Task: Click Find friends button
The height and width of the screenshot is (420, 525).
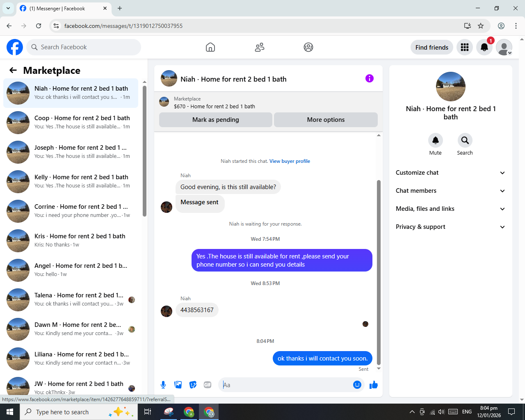Action: (x=432, y=47)
